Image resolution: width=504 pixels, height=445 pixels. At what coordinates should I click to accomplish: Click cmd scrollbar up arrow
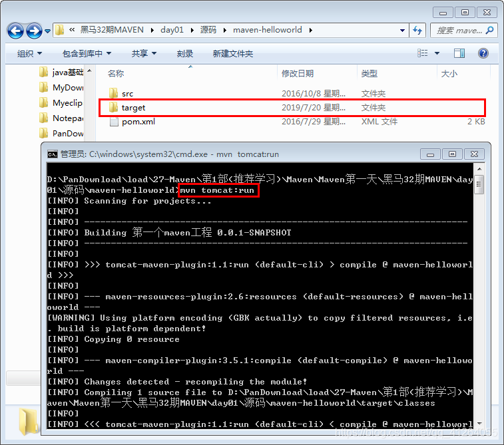pyautogui.click(x=479, y=169)
